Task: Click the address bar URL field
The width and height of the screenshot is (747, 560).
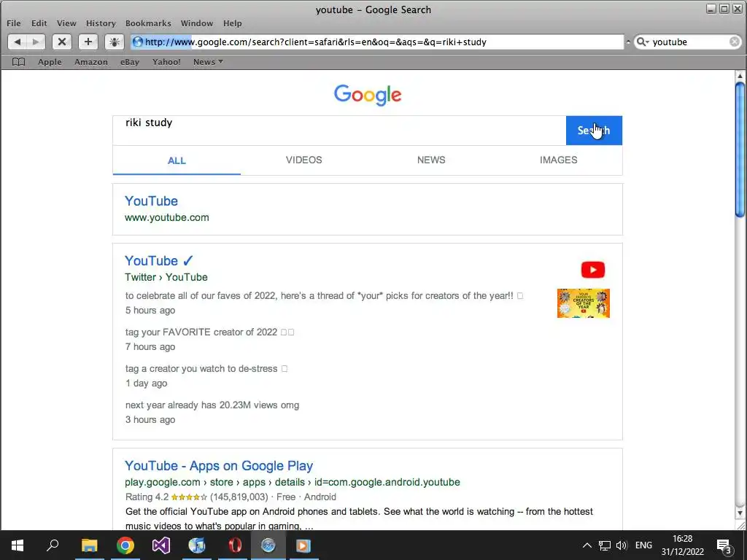Action: click(377, 42)
